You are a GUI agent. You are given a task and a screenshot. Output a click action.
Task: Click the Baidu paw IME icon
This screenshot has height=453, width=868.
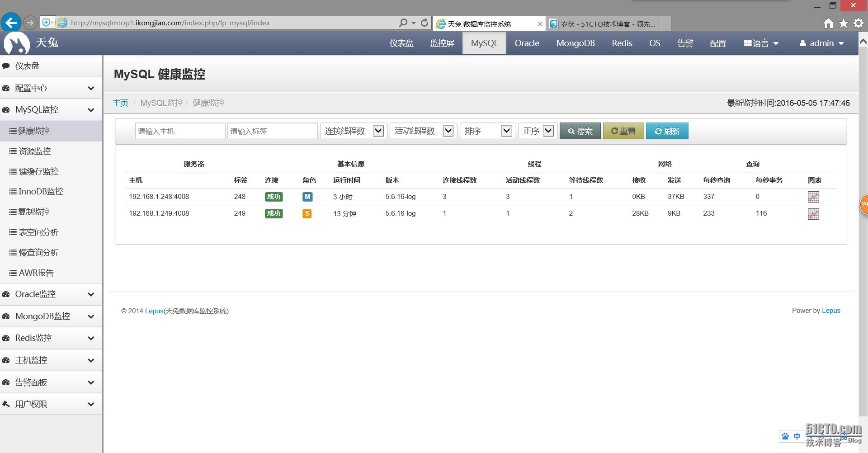pos(785,436)
